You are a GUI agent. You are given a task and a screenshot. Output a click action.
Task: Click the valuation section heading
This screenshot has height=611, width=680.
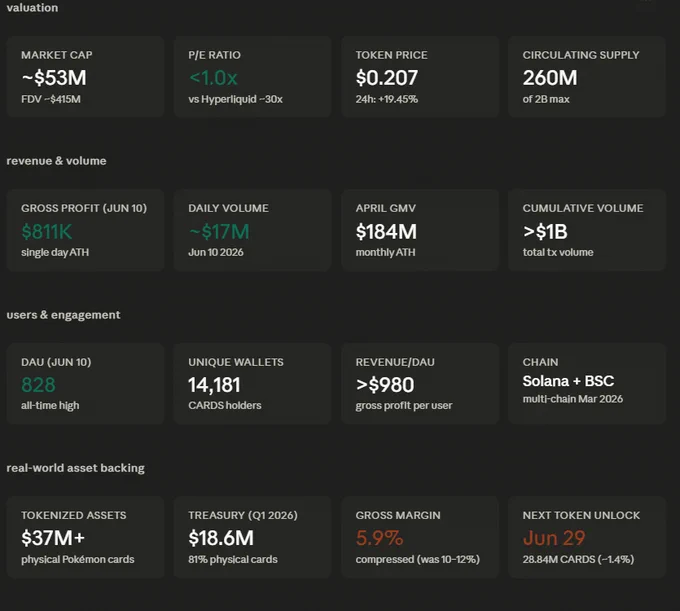[32, 7]
